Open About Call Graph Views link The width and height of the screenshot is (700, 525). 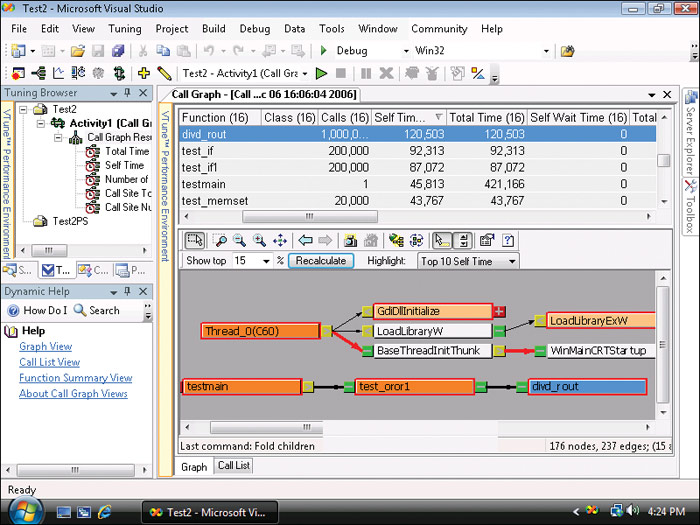73,393
